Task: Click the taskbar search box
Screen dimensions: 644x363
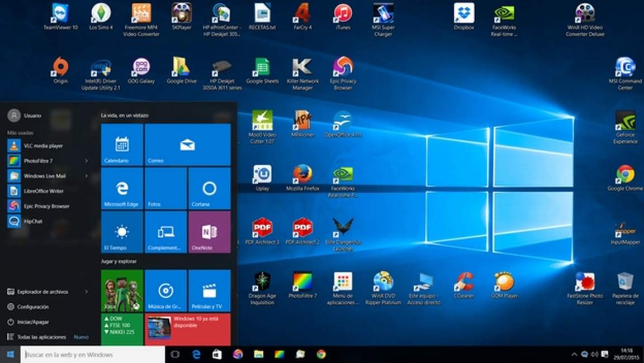Action: (93, 355)
